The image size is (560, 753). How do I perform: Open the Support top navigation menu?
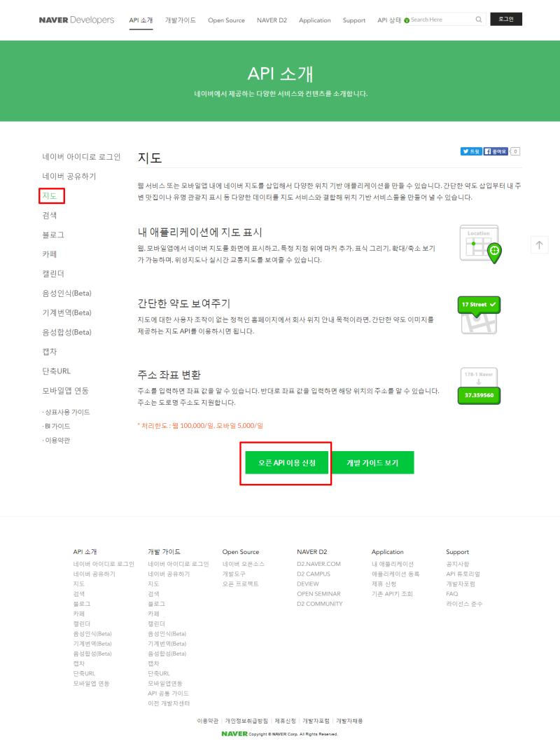354,20
